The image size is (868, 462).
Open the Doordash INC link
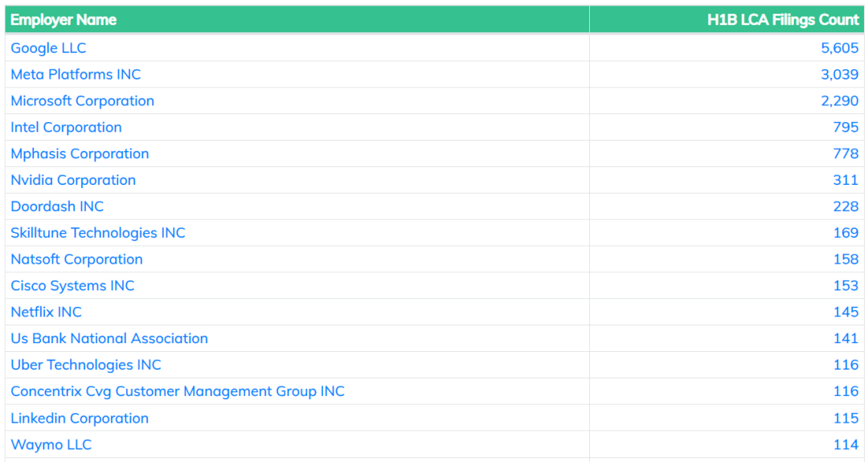[x=57, y=206]
